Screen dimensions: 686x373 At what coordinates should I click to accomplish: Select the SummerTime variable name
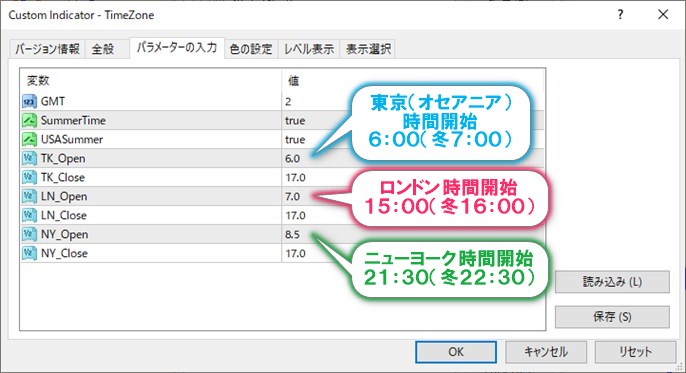[73, 120]
